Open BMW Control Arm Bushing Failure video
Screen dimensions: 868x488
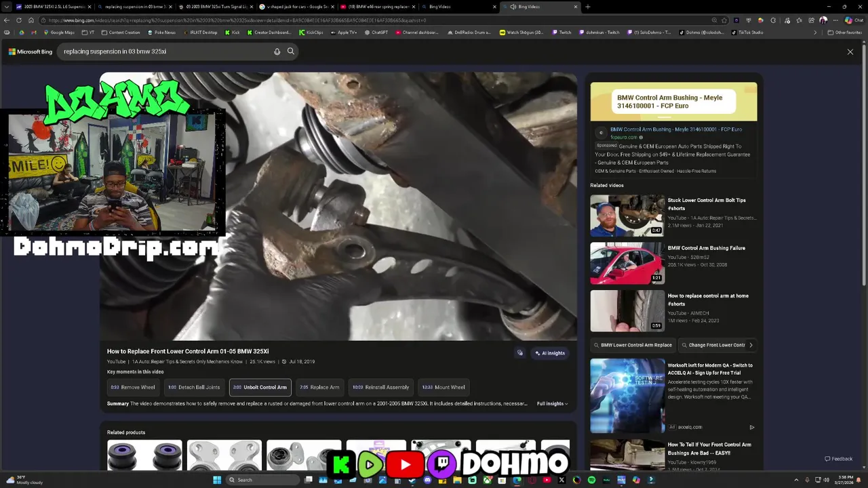[x=707, y=248]
